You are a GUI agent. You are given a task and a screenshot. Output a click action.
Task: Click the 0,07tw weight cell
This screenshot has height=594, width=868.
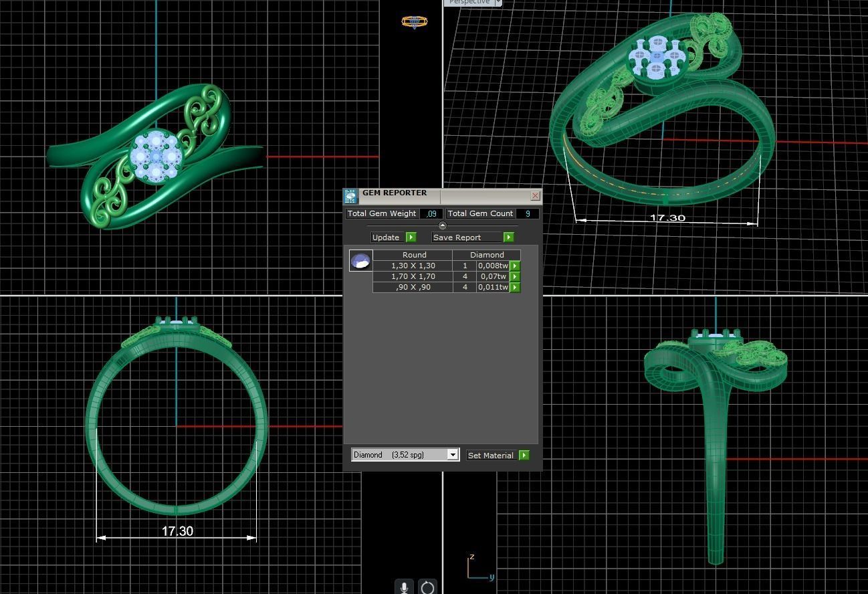tap(493, 276)
